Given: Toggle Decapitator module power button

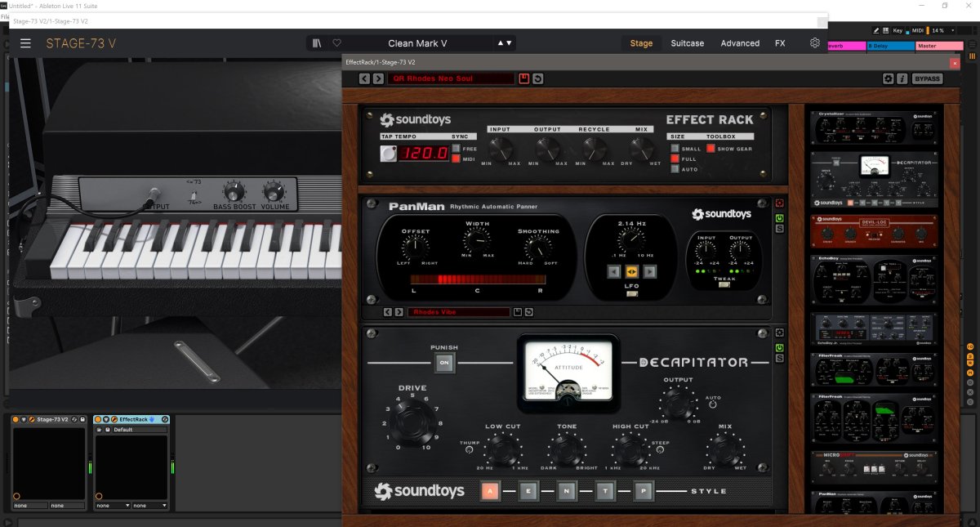Looking at the screenshot, I should click(780, 348).
